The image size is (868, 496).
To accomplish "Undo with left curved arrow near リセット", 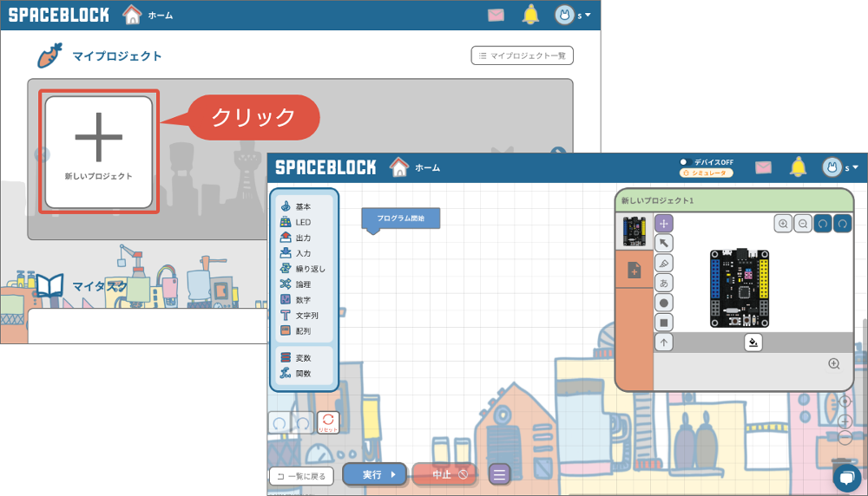I will (279, 423).
